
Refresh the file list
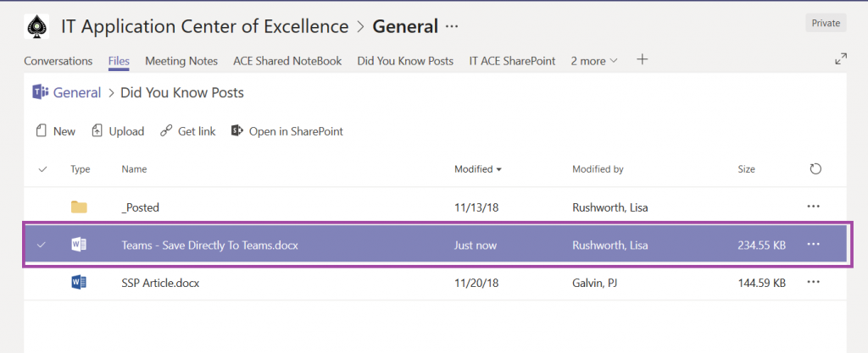click(815, 169)
